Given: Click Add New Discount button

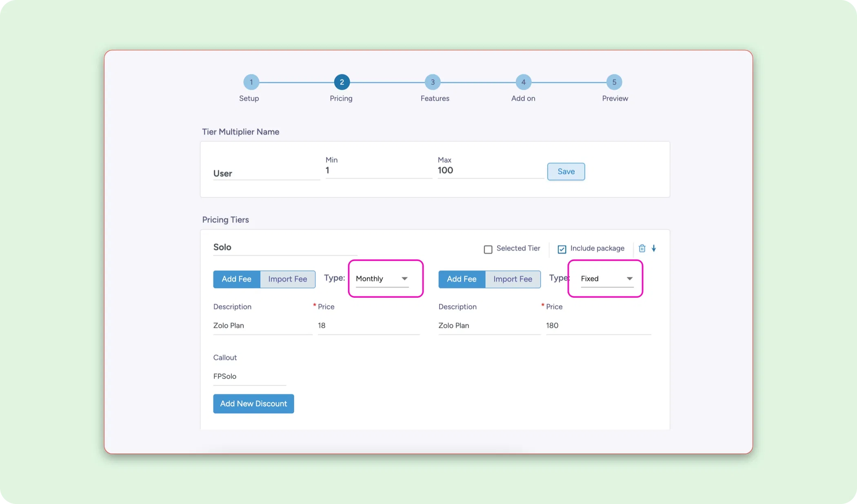Looking at the screenshot, I should (253, 404).
